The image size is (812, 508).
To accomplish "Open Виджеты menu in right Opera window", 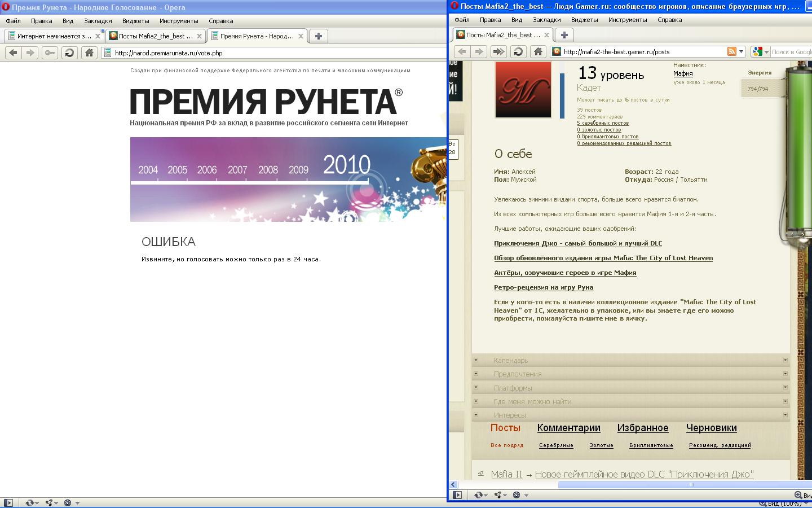I will pos(585,20).
